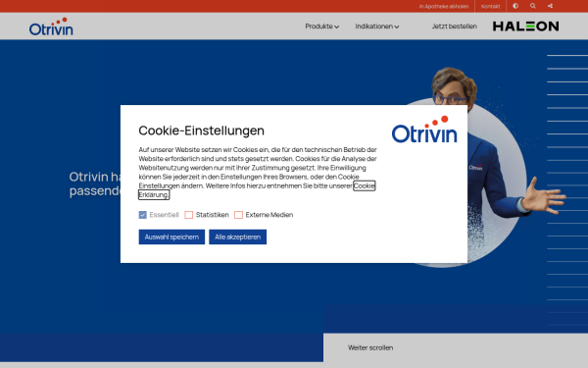Open the Cookie Erklärung link
The image size is (588, 368).
click(x=365, y=185)
